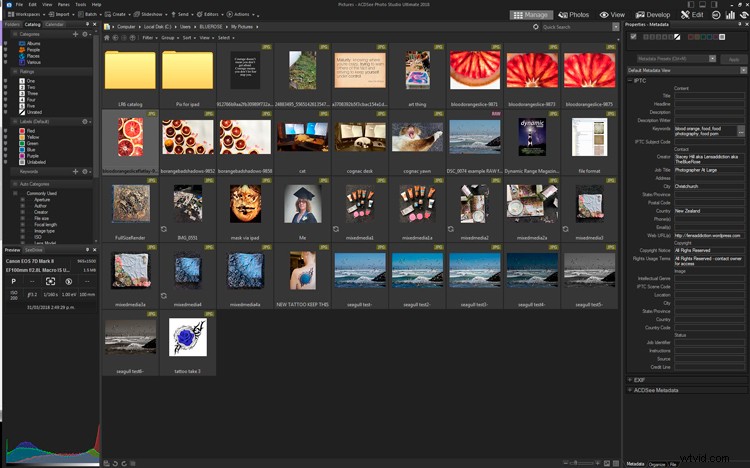Pin the Catalog panel
The image size is (750, 468).
87,24
